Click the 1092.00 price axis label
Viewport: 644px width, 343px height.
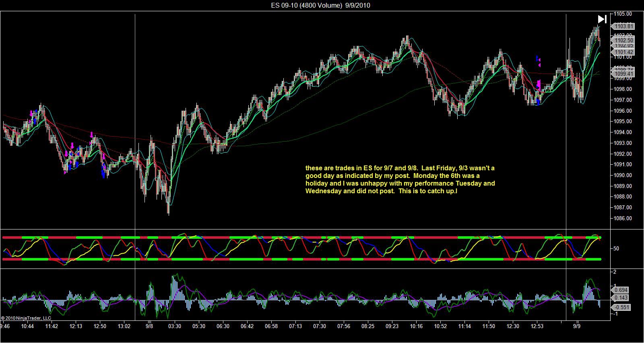tap(623, 154)
